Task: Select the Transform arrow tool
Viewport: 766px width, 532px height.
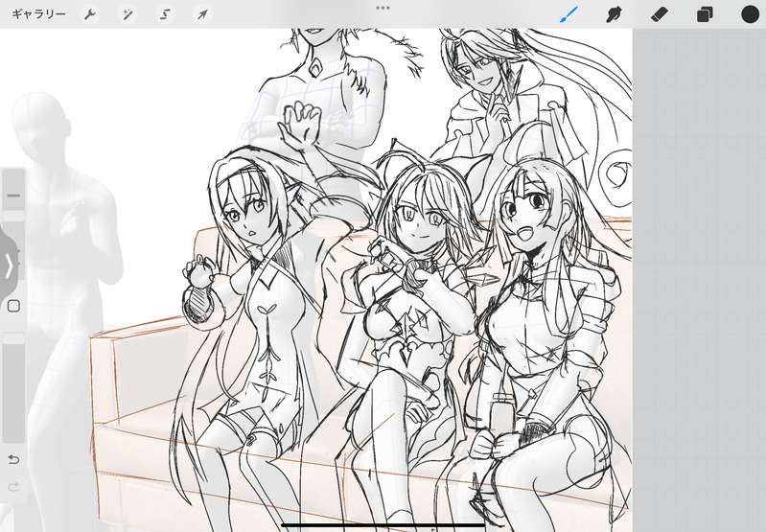Action: [202, 14]
